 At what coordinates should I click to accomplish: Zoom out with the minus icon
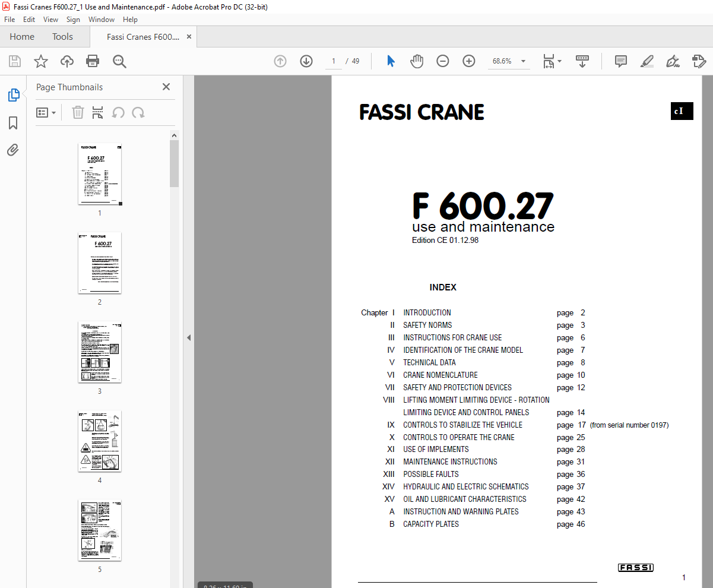pos(443,61)
